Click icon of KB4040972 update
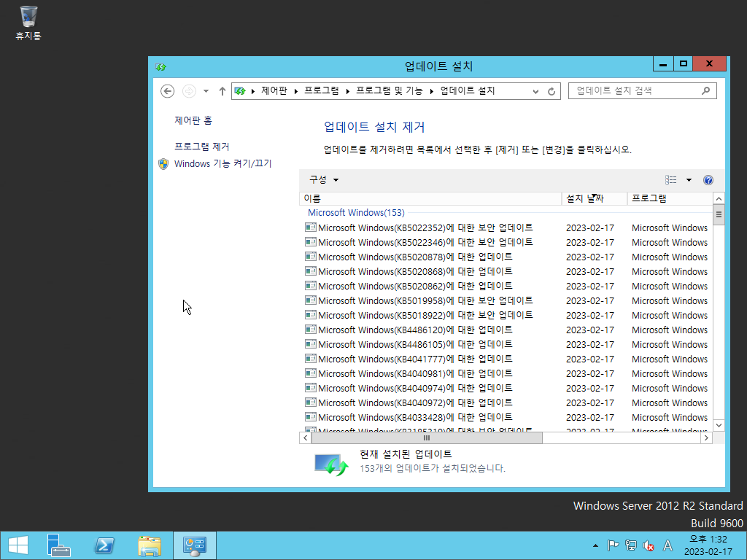 pyautogui.click(x=311, y=402)
